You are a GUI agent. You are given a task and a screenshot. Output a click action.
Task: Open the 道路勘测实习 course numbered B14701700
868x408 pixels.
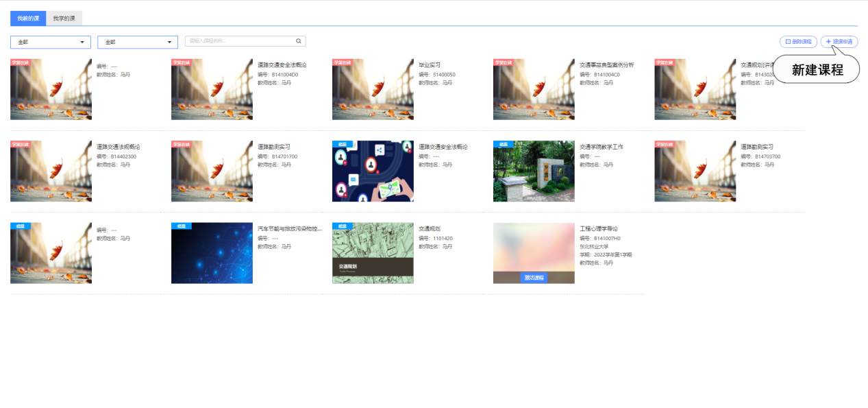tap(273, 147)
